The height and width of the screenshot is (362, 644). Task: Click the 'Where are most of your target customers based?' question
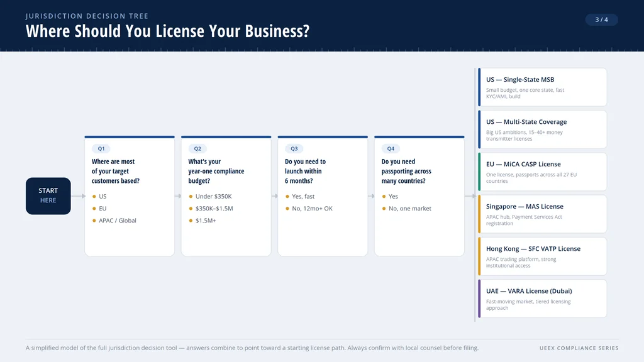pos(116,171)
